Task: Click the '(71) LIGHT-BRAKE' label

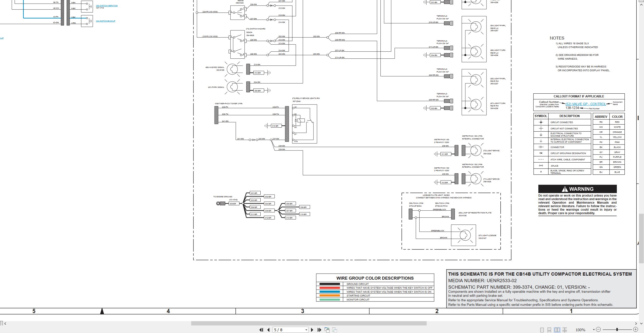Action: (x=491, y=179)
